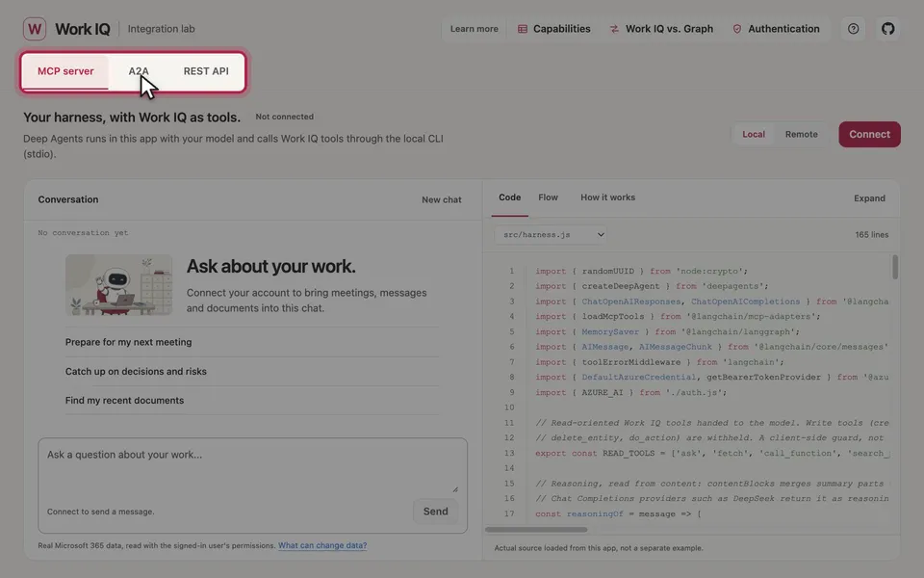Image resolution: width=924 pixels, height=578 pixels.
Task: Select the Remote connection mode
Action: pos(801,135)
